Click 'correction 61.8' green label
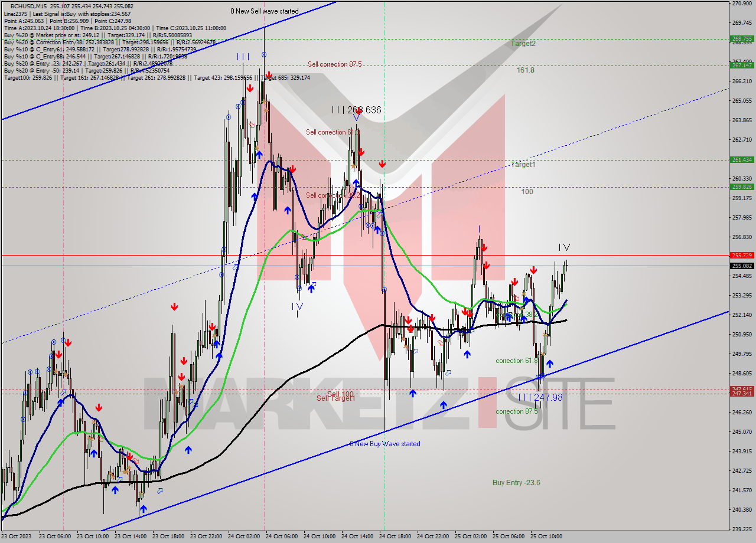This screenshot has width=756, height=543. [x=517, y=361]
